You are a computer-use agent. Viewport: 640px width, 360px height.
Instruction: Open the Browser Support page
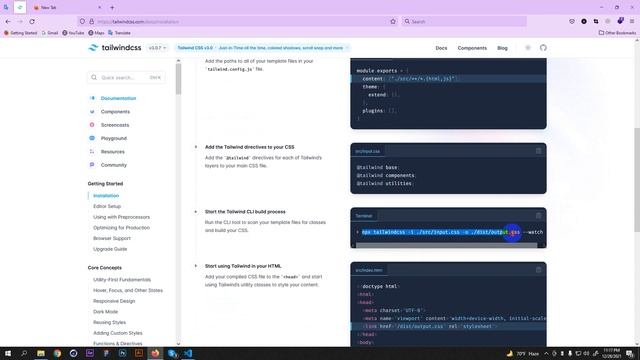(x=112, y=238)
